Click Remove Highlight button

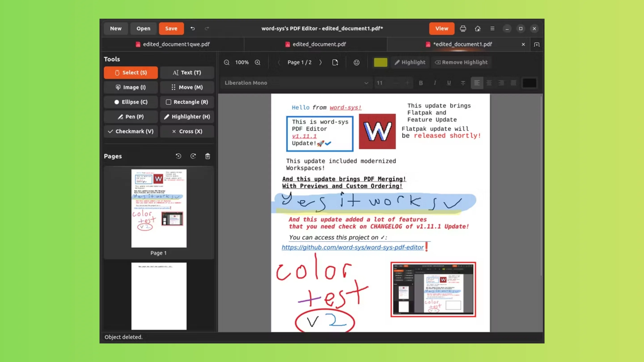(461, 63)
